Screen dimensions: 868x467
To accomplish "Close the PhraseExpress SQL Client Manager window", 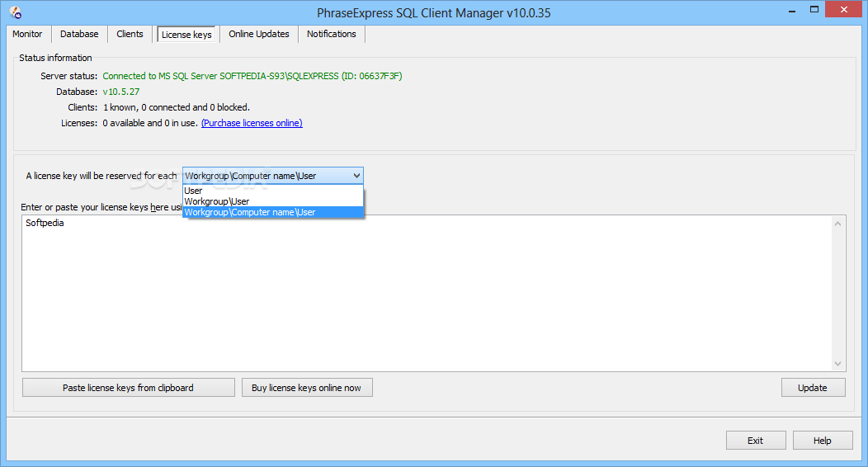I will pos(843,9).
